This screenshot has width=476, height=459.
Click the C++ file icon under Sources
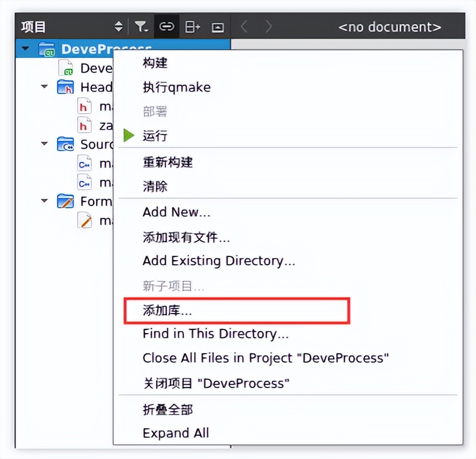click(x=85, y=163)
